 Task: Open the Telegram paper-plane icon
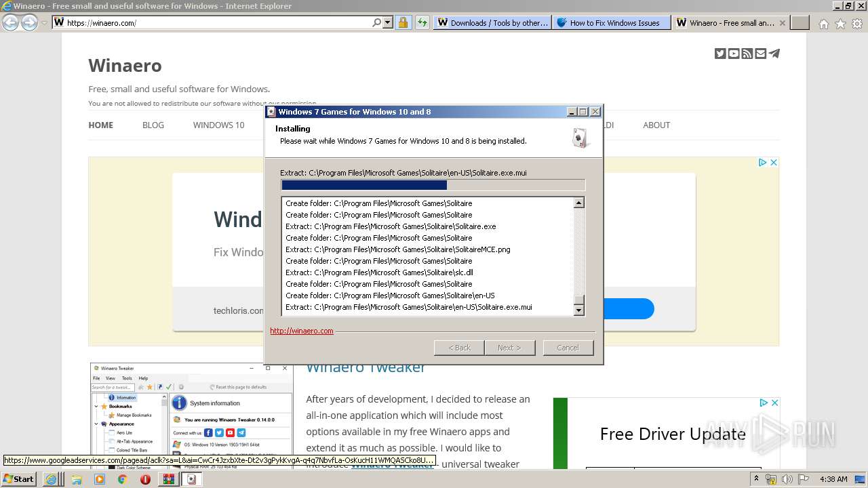pos(774,54)
